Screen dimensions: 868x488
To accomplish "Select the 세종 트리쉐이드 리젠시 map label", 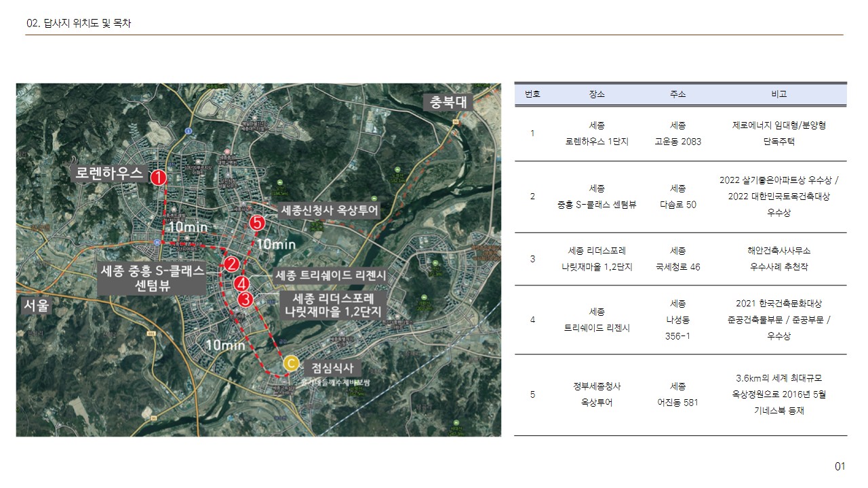I will pyautogui.click(x=331, y=275).
